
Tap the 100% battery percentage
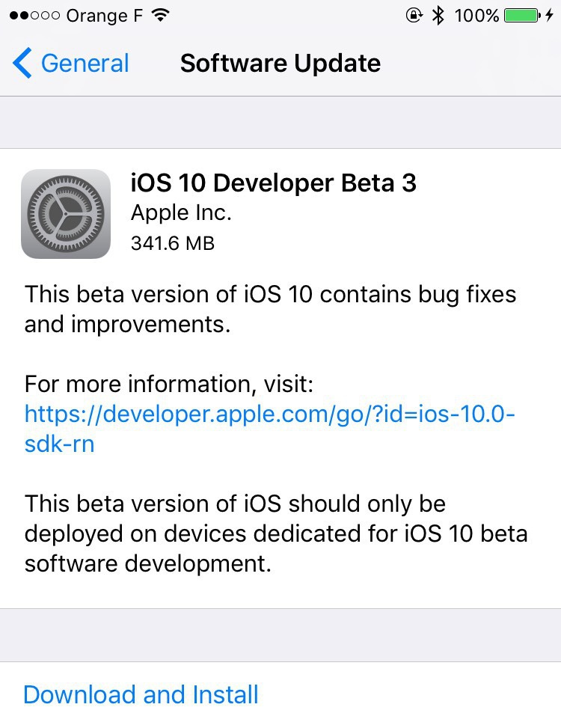click(x=476, y=15)
